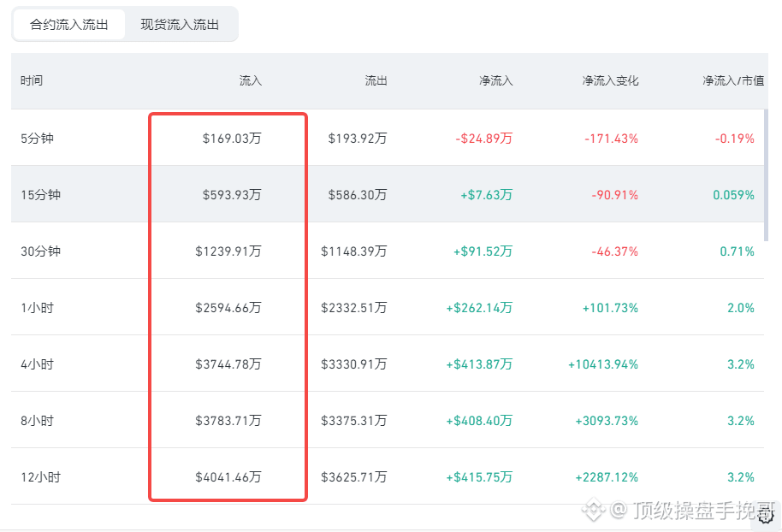Image resolution: width=782 pixels, height=532 pixels.
Task: Click the vertical scrollbar thumb on table
Action: (x=766, y=175)
